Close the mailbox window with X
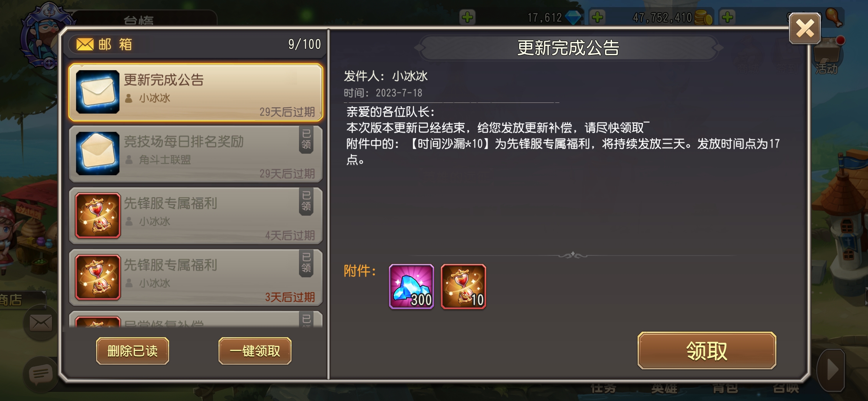The image size is (868, 401). (805, 29)
